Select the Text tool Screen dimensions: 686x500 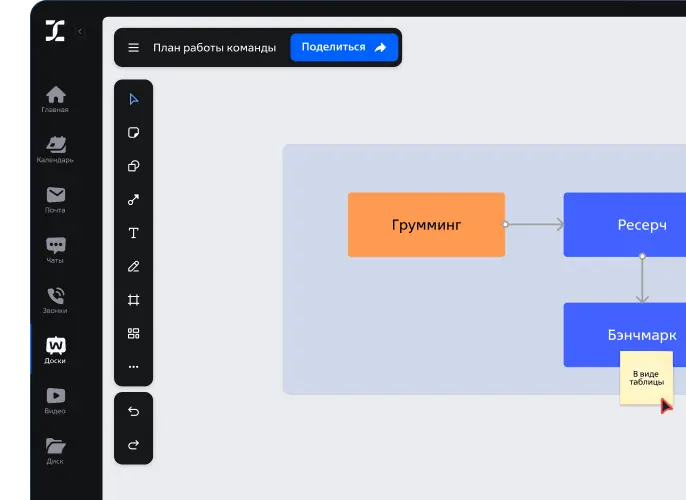[x=133, y=233]
